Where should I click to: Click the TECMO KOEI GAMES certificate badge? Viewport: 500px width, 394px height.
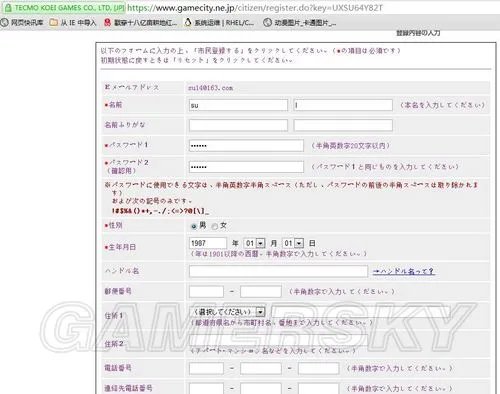(64, 8)
